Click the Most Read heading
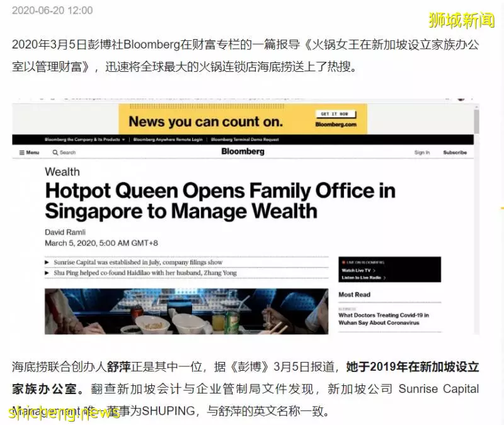 pyautogui.click(x=354, y=294)
